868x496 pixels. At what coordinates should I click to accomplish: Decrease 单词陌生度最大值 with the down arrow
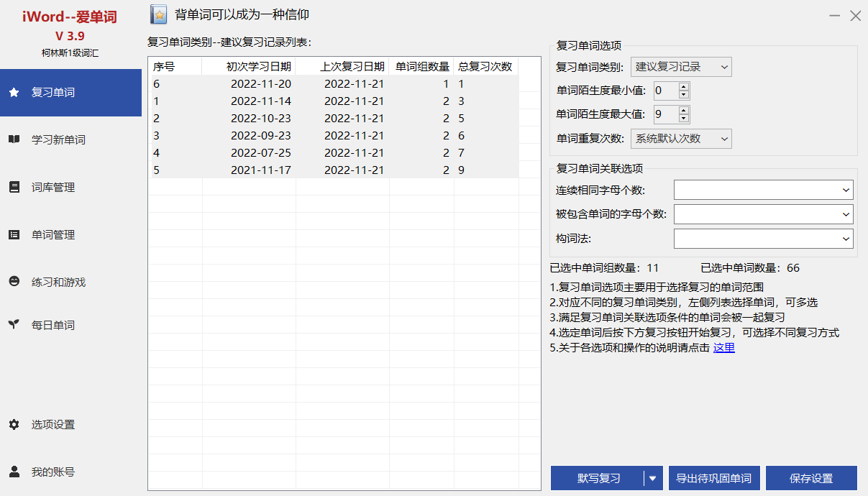click(x=683, y=118)
